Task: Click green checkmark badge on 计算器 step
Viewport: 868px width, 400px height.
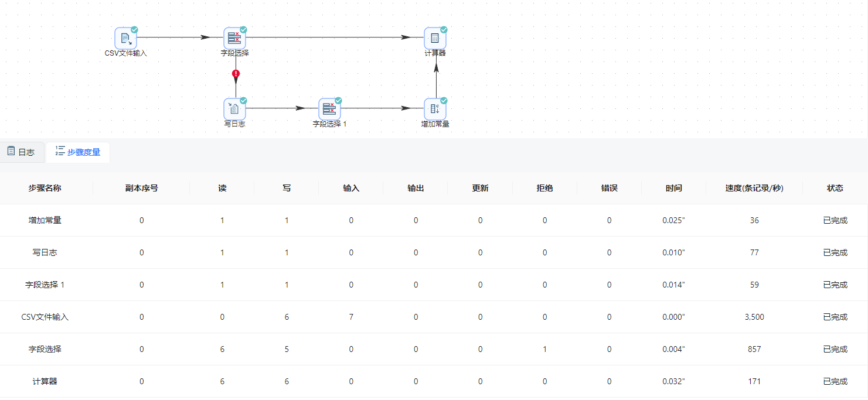Action: pos(444,30)
